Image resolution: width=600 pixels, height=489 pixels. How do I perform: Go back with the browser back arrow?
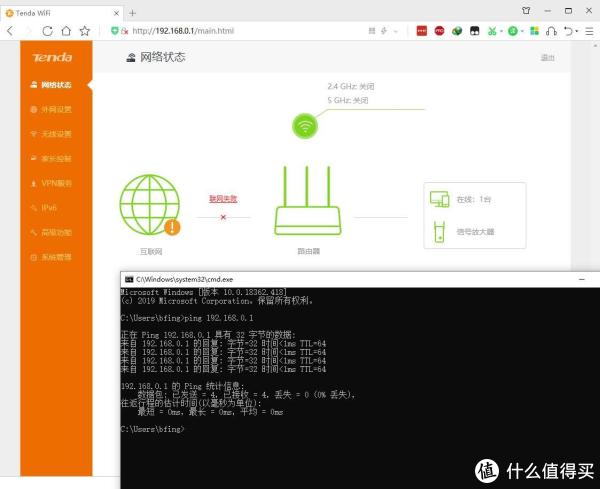pyautogui.click(x=10, y=31)
